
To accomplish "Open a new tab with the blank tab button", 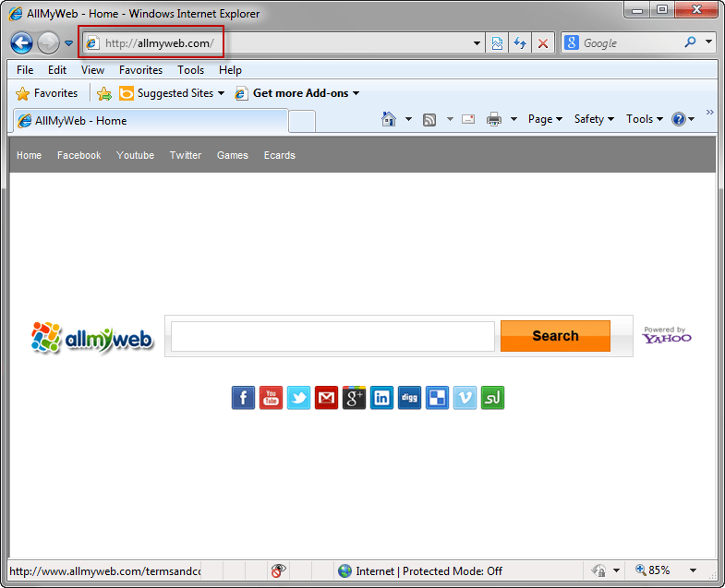I will tap(302, 122).
